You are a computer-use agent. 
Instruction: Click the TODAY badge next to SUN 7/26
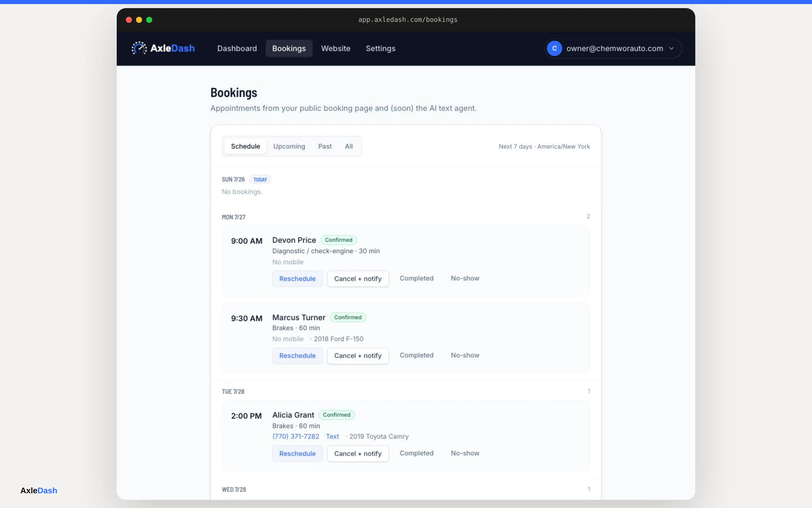click(260, 179)
